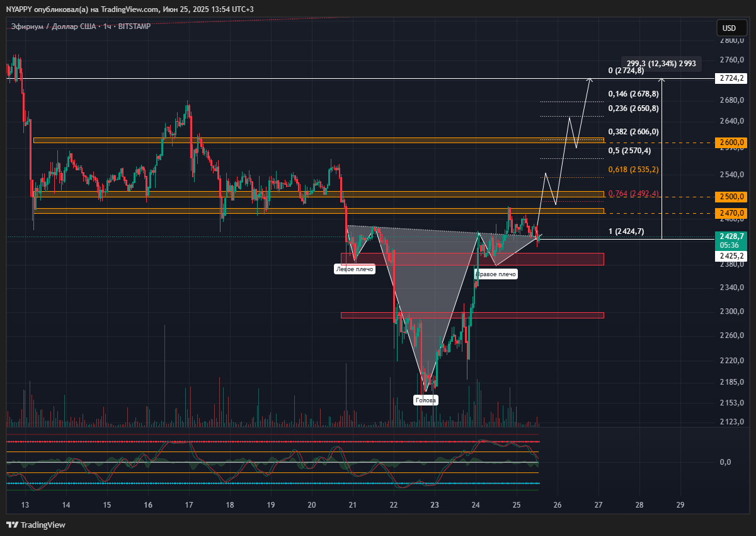The width and height of the screenshot is (756, 536).
Task: Click the green 2428,7 current price label
Action: 731,235
